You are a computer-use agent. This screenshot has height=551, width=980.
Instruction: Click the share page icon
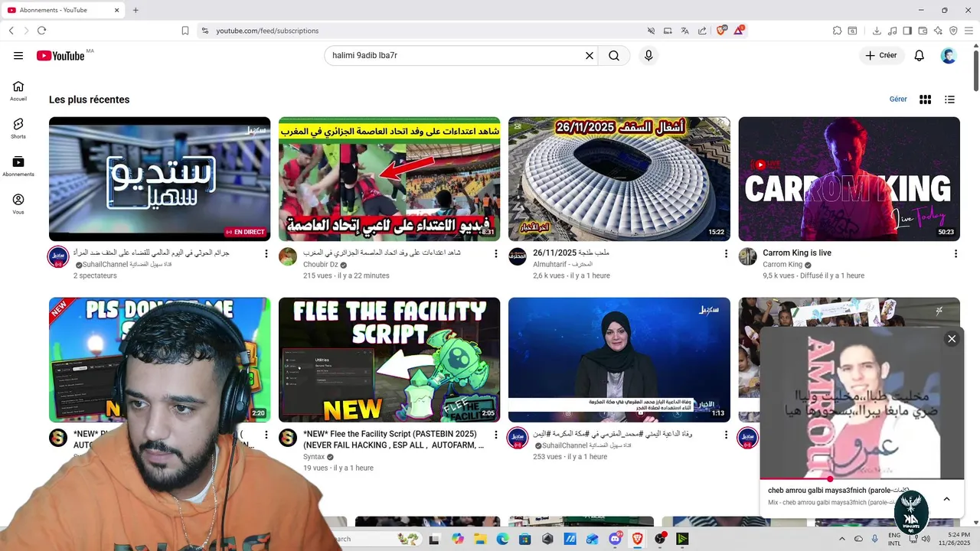click(x=702, y=31)
